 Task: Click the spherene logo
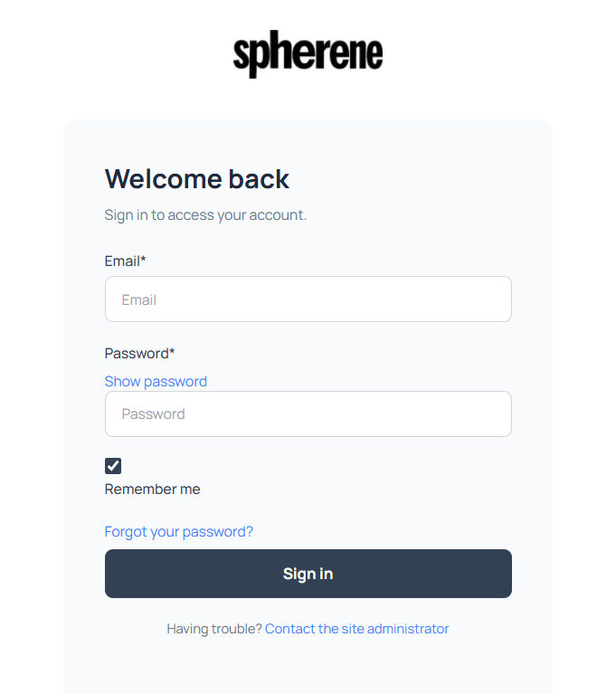pos(308,54)
